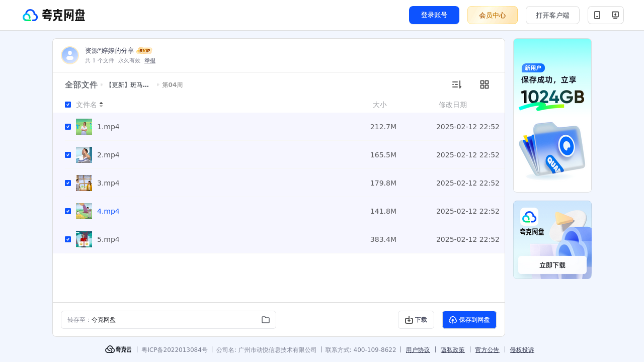Screen dimensions: 644x362
Task: Click the size value 212.7M
Action: [383, 127]
